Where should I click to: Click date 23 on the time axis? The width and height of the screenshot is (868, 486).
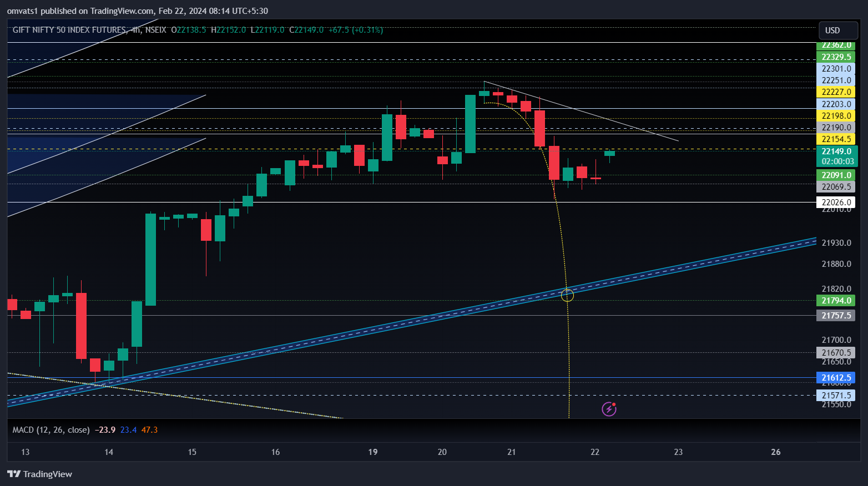pyautogui.click(x=678, y=452)
